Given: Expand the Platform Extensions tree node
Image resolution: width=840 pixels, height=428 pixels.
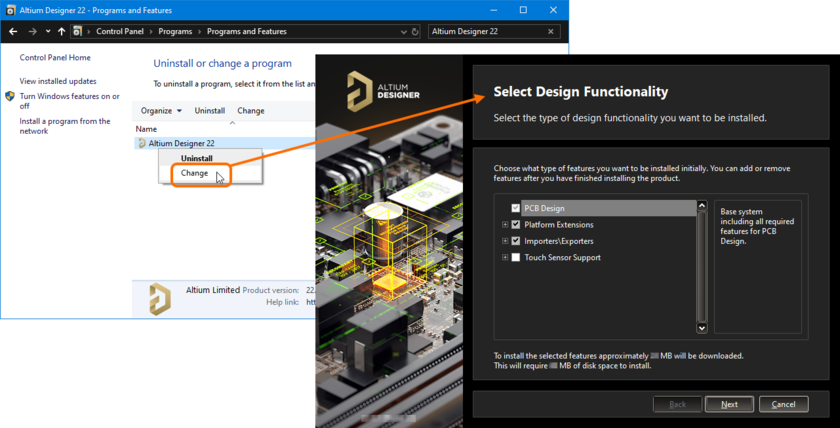Looking at the screenshot, I should 505,224.
